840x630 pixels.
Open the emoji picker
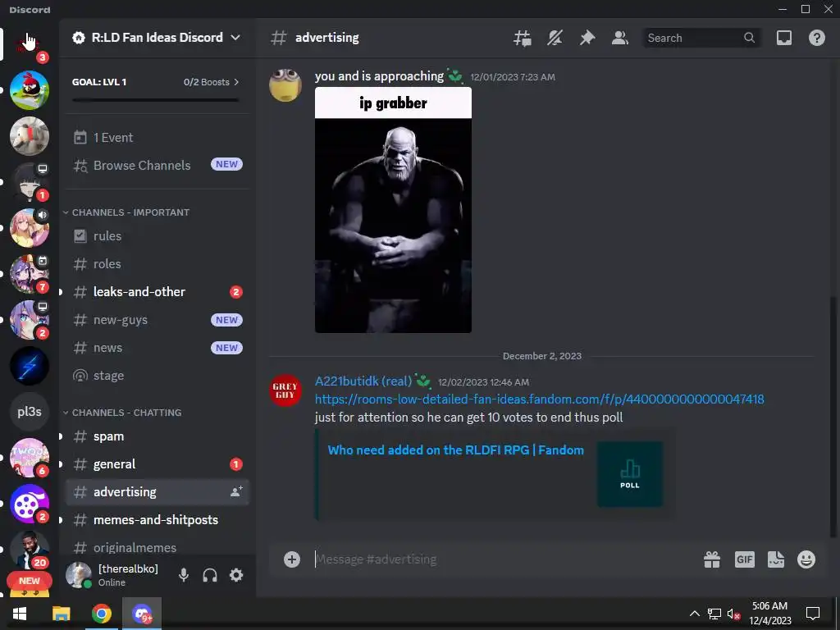[806, 559]
